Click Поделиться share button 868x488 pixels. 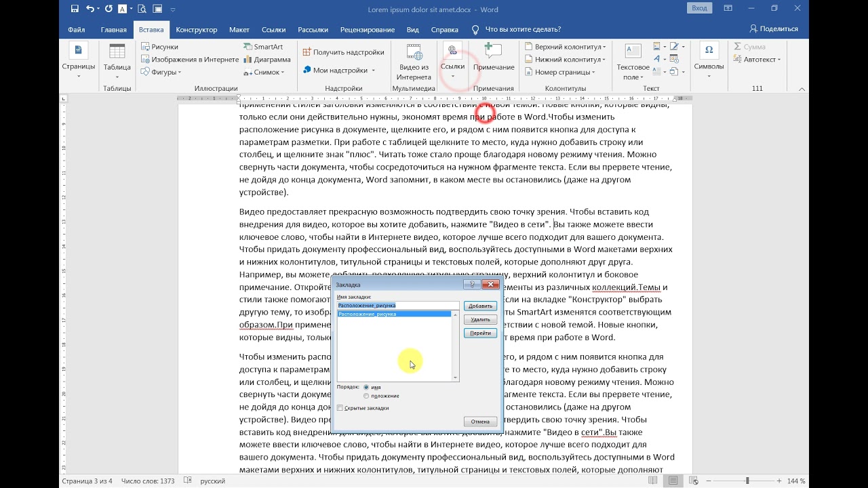coord(774,29)
